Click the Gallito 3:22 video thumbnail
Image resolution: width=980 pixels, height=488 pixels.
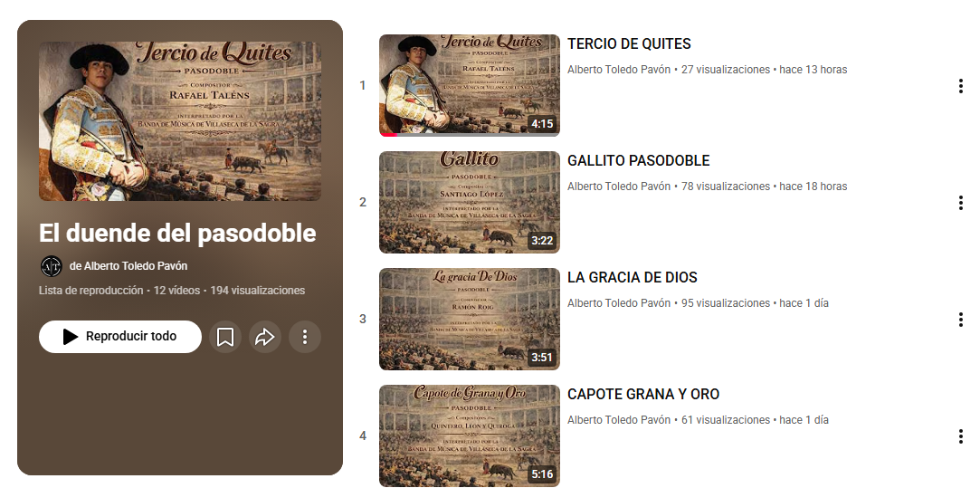point(470,202)
